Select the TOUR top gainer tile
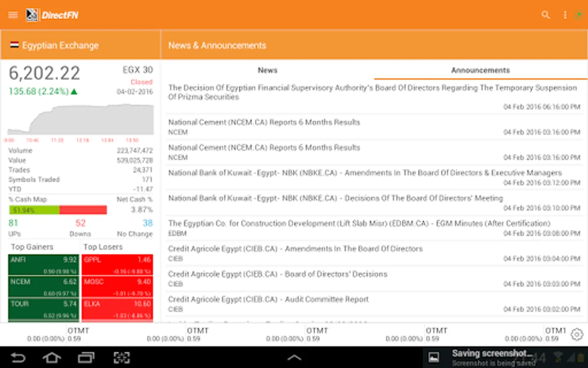This screenshot has width=588, height=368. point(44,309)
